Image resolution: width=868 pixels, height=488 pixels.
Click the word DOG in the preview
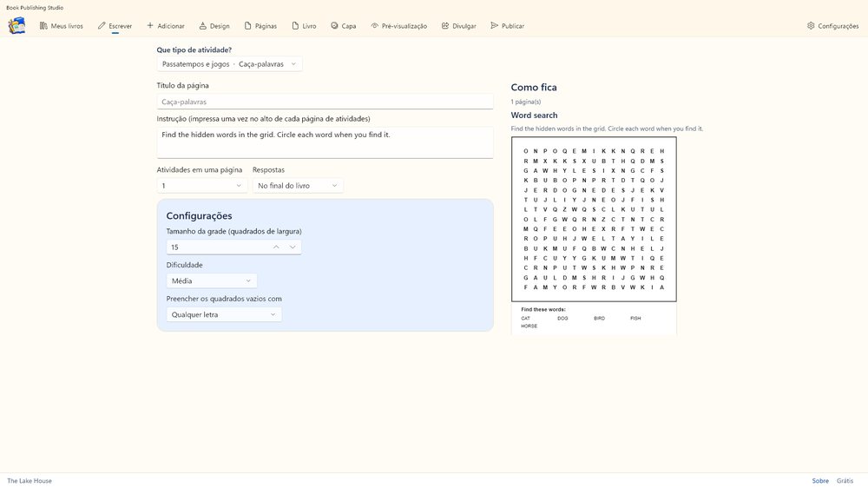(562, 319)
